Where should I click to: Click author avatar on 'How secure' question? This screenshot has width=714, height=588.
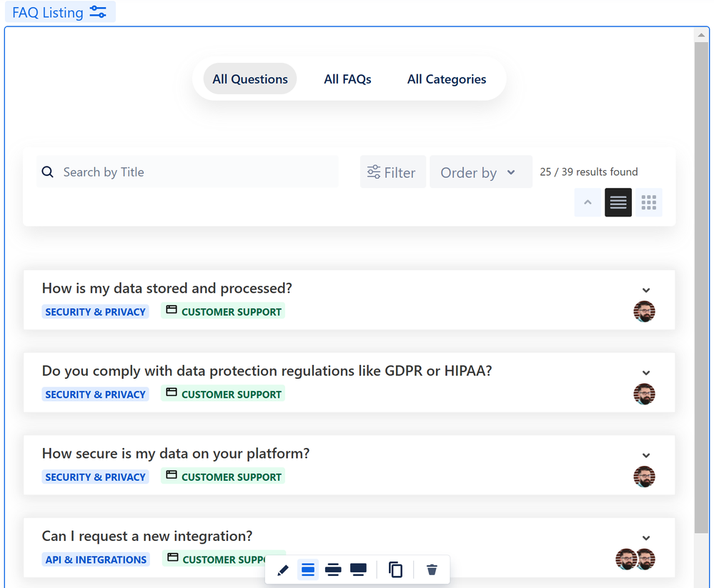pyautogui.click(x=644, y=477)
